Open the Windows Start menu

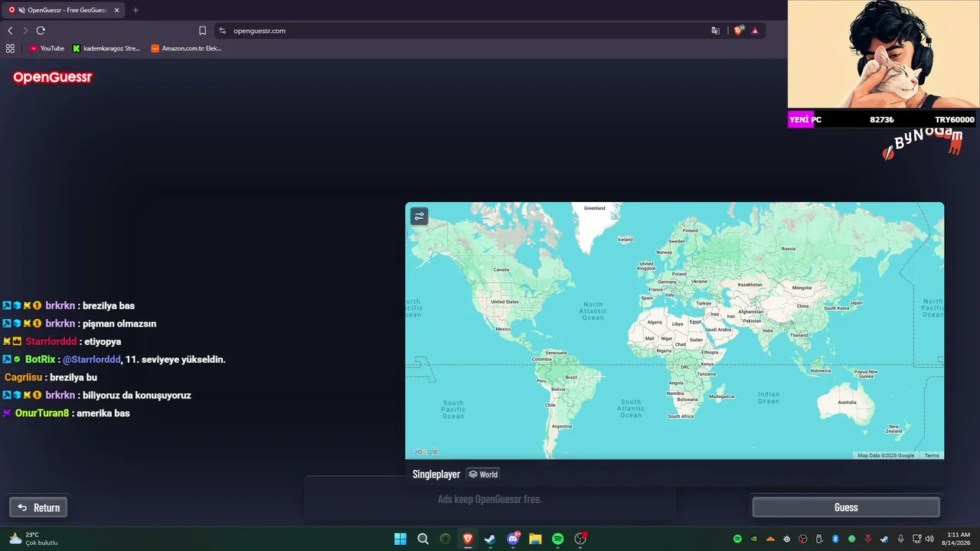400,539
